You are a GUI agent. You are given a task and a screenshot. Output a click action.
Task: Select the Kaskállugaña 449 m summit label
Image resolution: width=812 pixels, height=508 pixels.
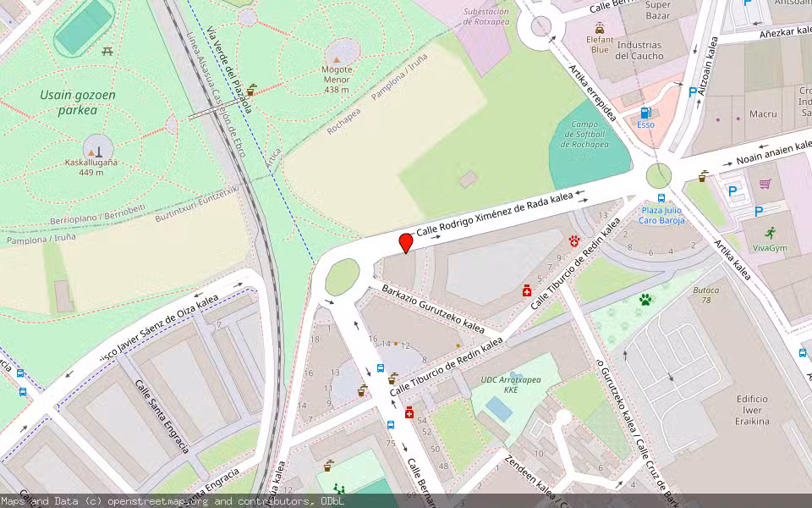(93, 163)
